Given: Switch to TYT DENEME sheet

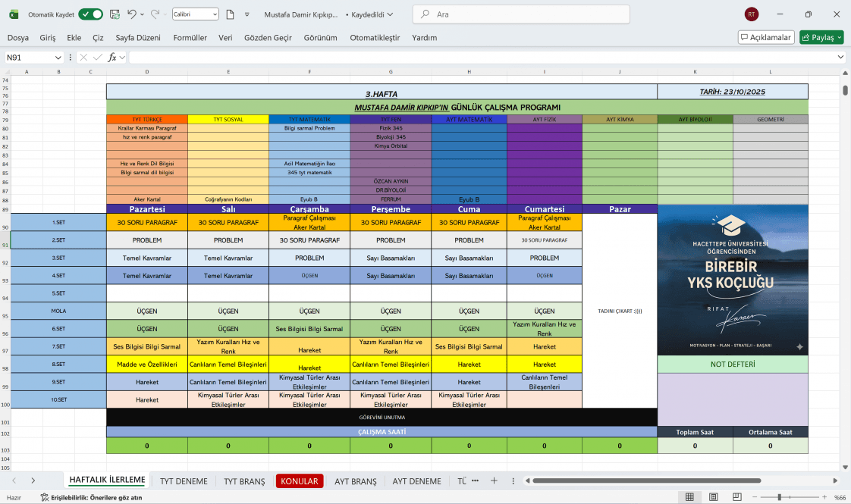Looking at the screenshot, I should point(184,481).
